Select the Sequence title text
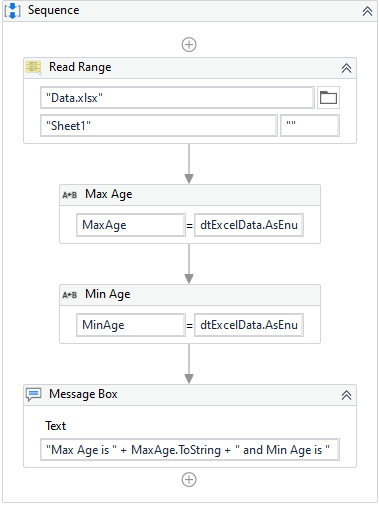The image size is (379, 506). pos(54,10)
